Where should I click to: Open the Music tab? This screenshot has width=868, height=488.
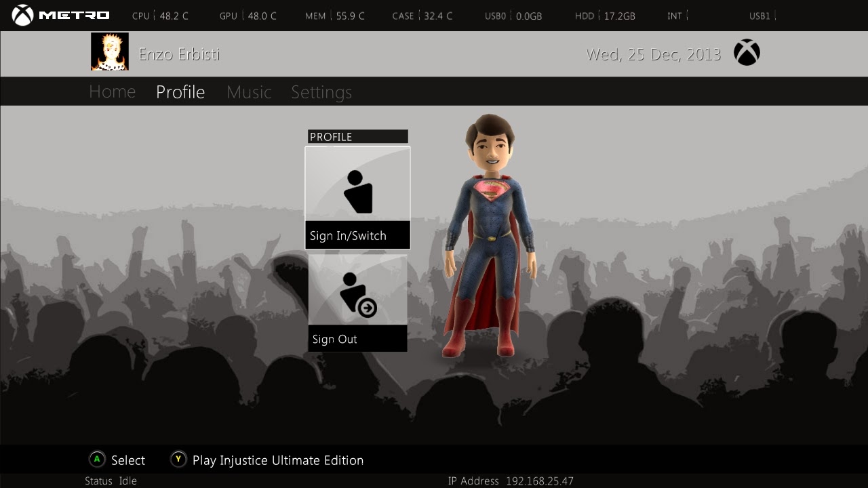click(x=249, y=92)
